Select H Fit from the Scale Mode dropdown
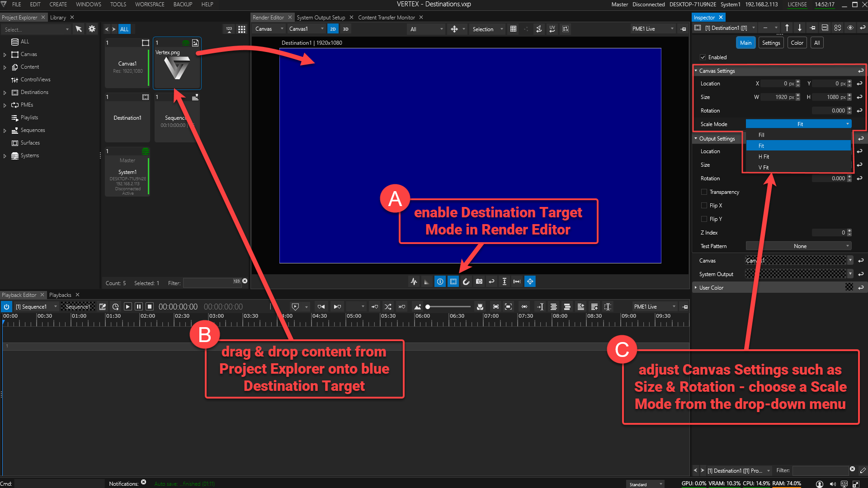 [764, 156]
